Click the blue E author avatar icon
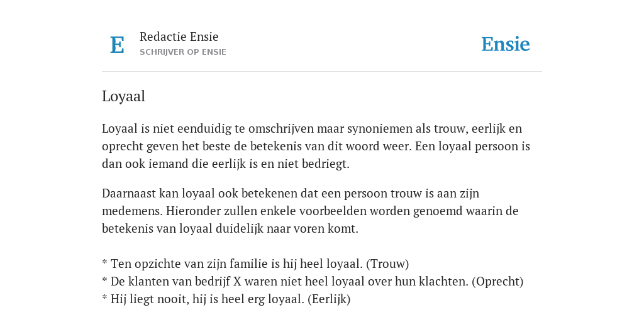The image size is (644, 322). (x=117, y=45)
